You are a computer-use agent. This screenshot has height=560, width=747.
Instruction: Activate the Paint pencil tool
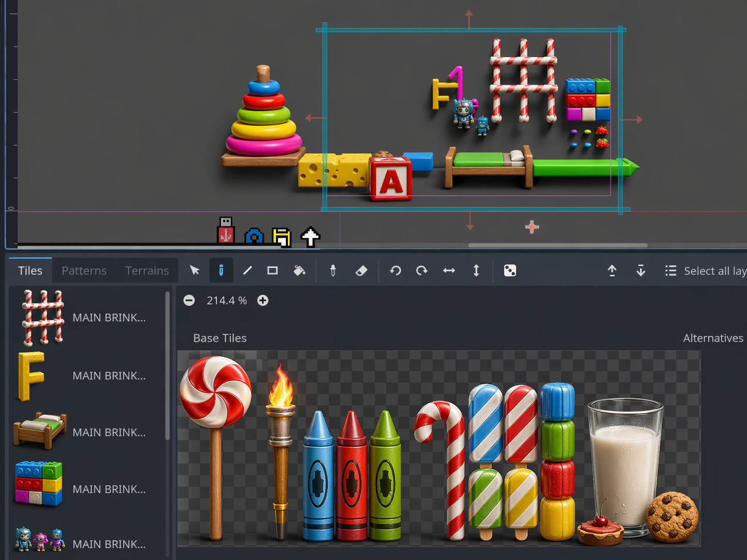pos(221,271)
